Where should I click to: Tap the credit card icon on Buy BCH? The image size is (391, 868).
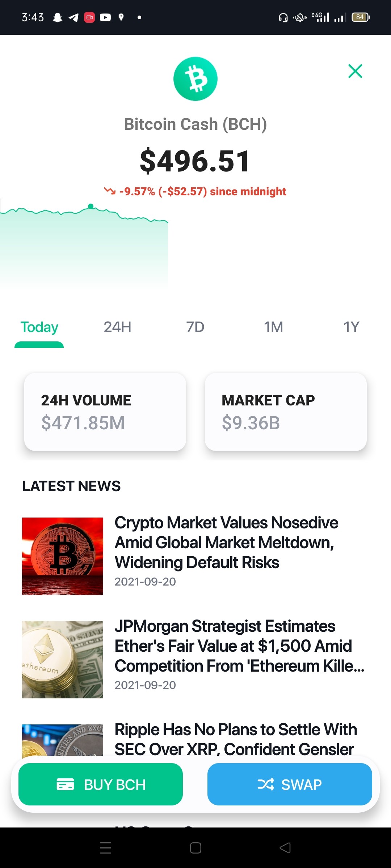point(65,784)
